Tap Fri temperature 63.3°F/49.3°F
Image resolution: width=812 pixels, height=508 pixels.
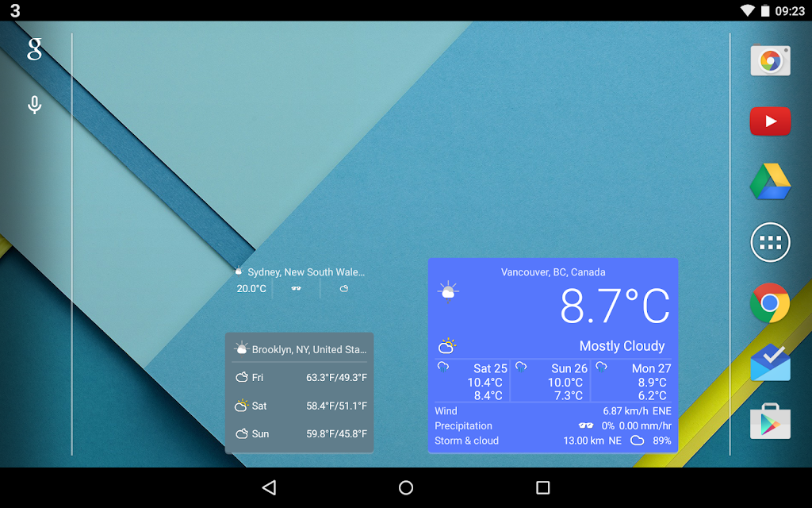point(336,377)
